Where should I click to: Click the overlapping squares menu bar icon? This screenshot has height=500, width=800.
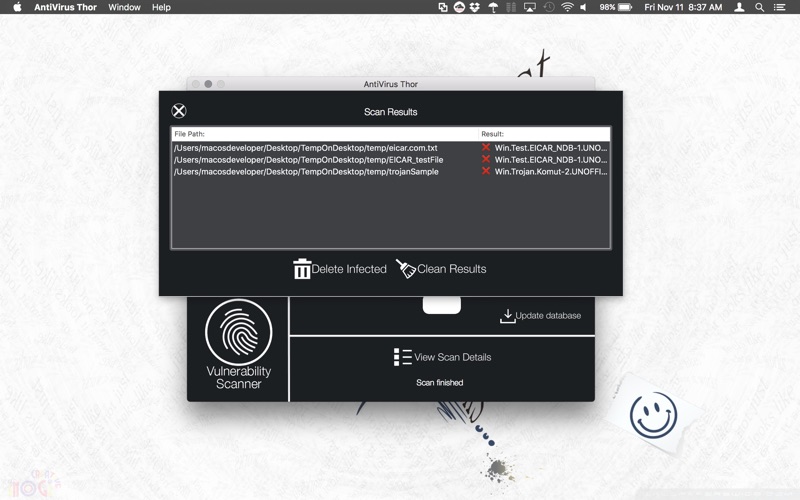tap(443, 7)
